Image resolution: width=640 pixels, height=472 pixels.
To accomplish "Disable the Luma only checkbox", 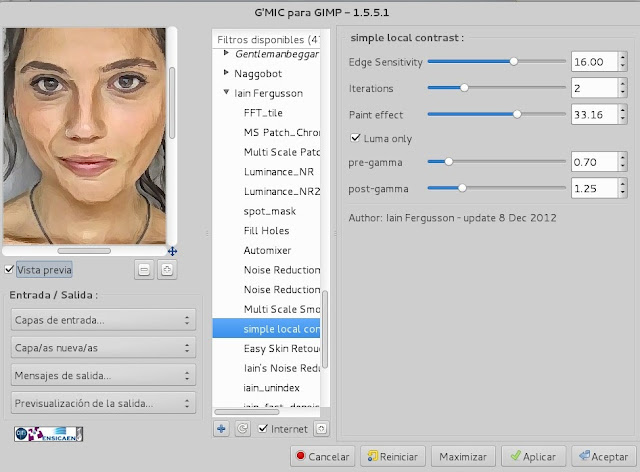I will click(355, 138).
